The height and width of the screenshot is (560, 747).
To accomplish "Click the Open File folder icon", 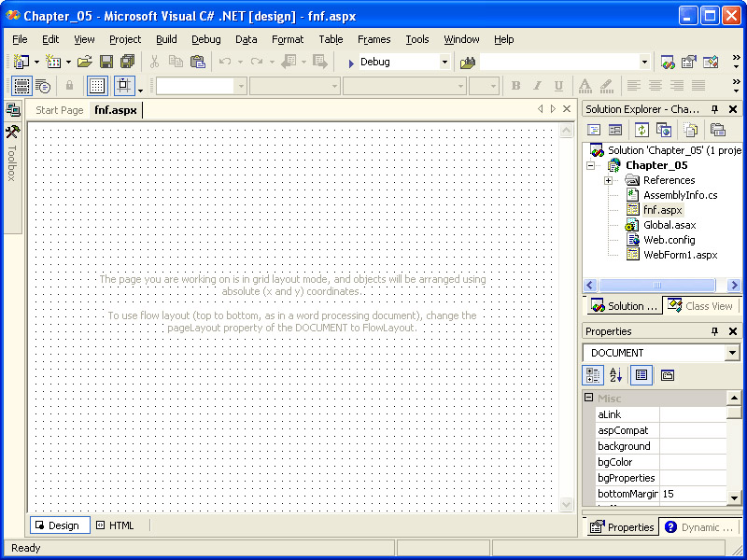I will click(84, 62).
